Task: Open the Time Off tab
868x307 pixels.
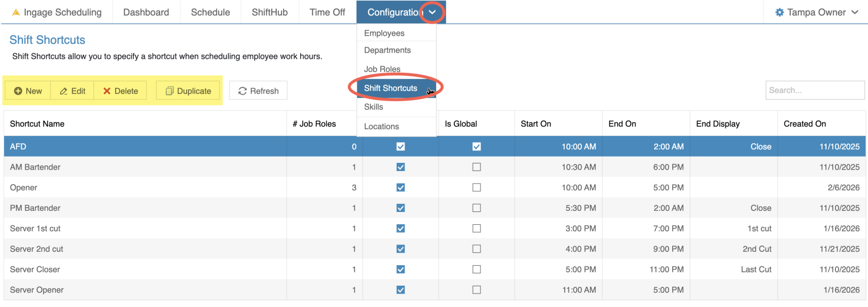Action: click(327, 12)
